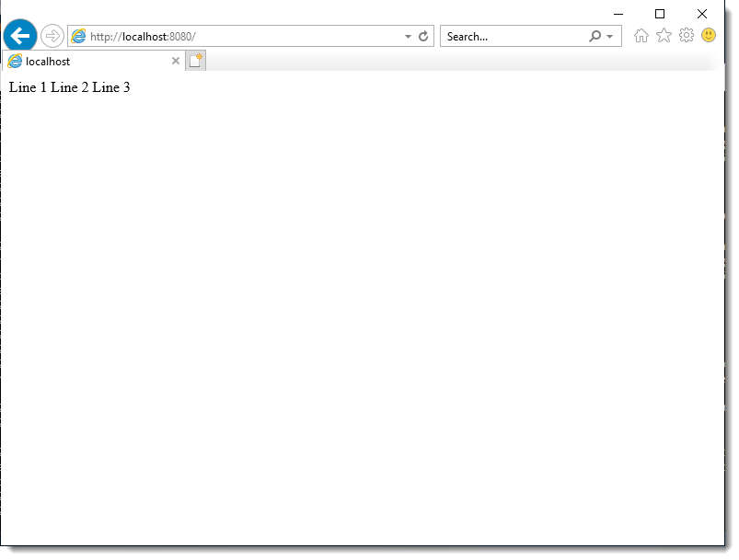
Task: Open the Tools gear menu
Action: pos(687,36)
